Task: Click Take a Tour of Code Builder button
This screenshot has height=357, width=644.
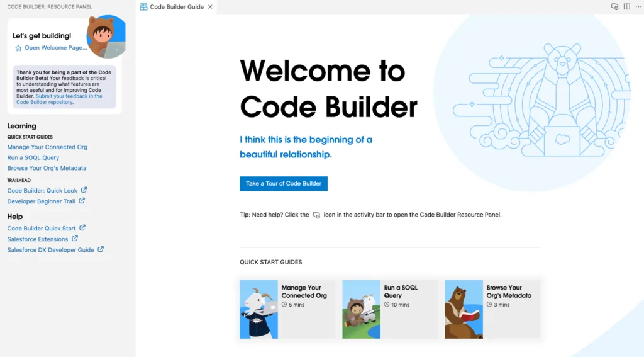Action: [x=284, y=183]
